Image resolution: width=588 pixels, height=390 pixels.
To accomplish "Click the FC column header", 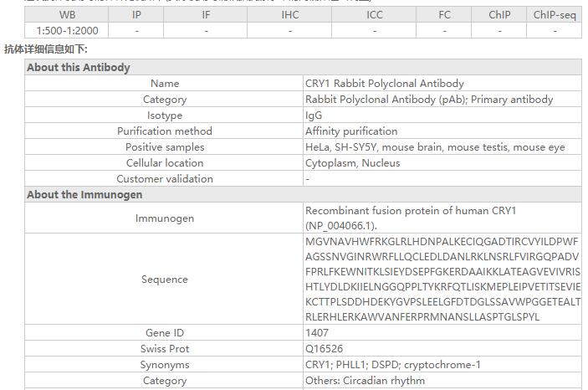I will point(444,14).
